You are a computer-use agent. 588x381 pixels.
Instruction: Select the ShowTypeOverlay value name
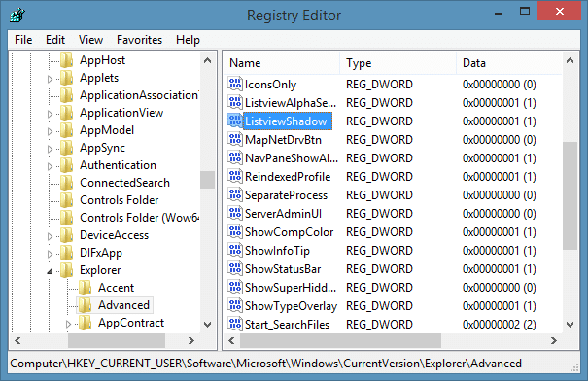pos(291,306)
